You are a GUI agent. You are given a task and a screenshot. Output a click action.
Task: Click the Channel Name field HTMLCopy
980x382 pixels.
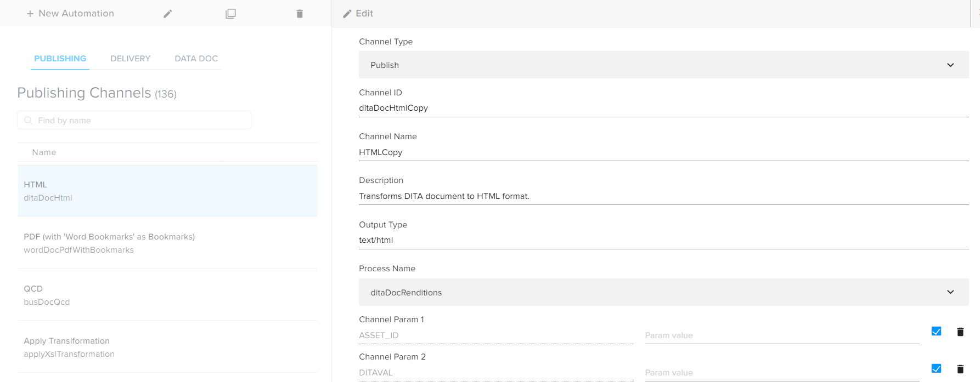click(x=663, y=152)
